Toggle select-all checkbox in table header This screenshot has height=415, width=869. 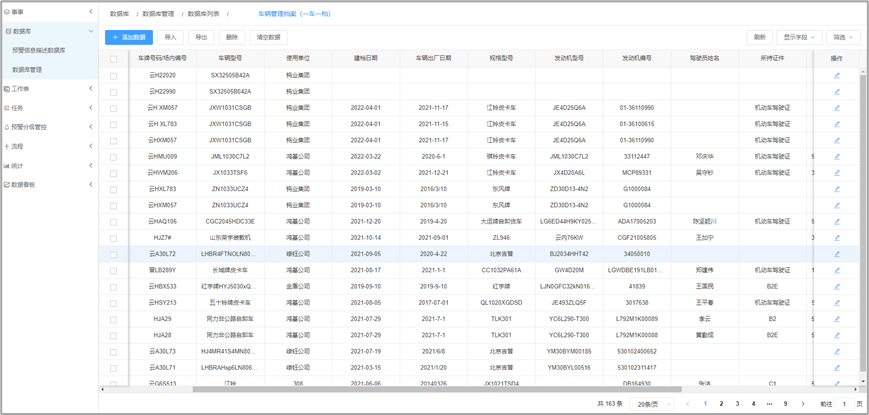click(x=114, y=59)
